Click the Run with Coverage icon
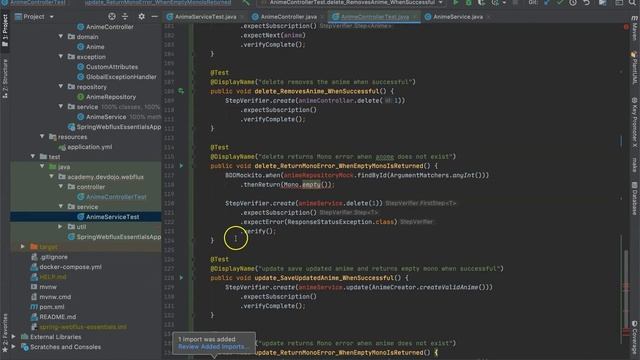This screenshot has width=640, height=360. (482, 2)
